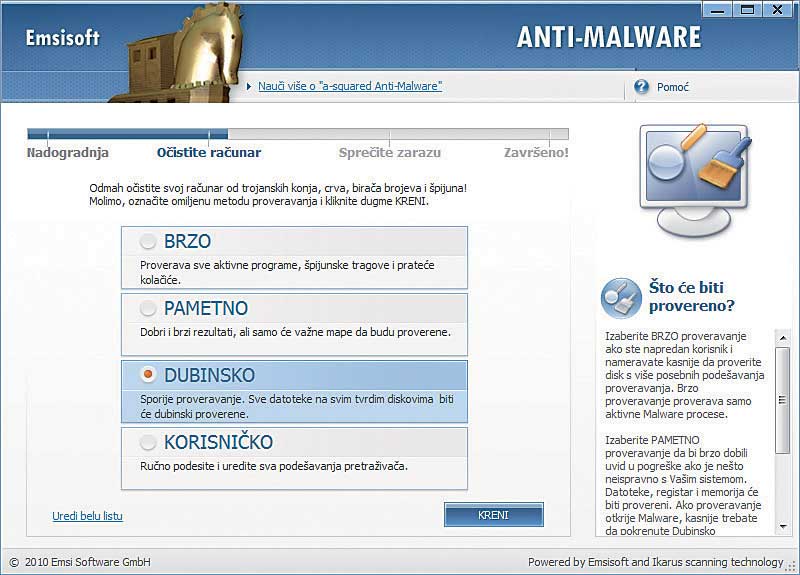Click the wizard progress bar

[298, 134]
